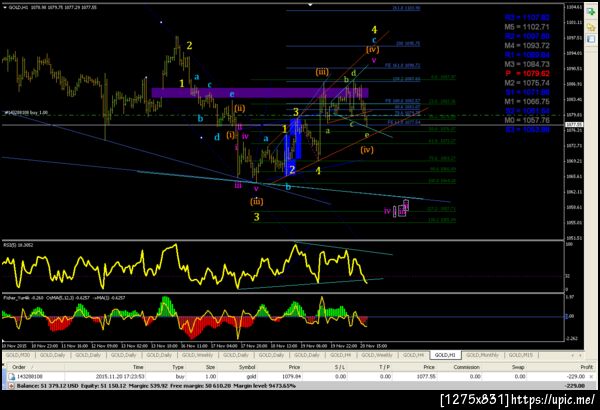The image size is (600, 410).
Task: Switch to the GOLD,M30 chart tab
Action: pyautogui.click(x=18, y=355)
